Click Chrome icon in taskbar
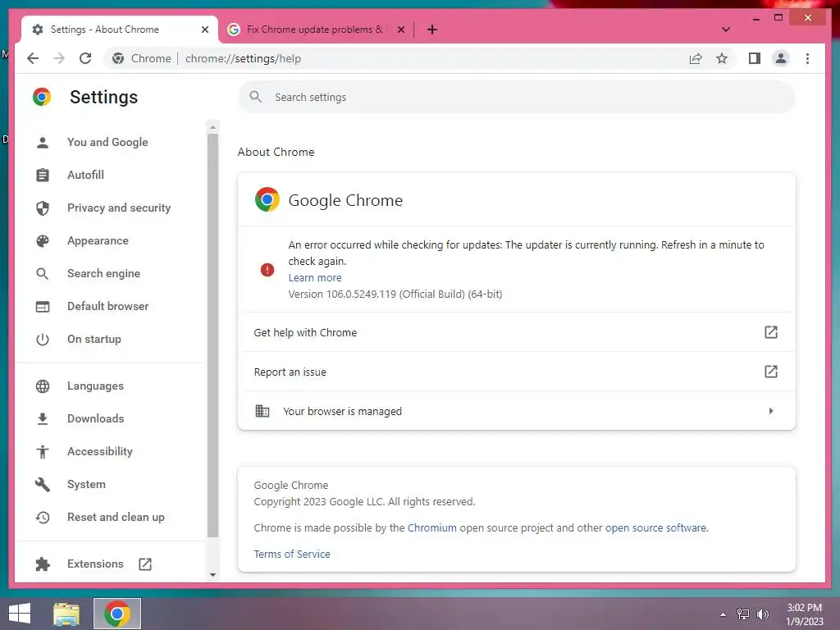 (x=117, y=614)
